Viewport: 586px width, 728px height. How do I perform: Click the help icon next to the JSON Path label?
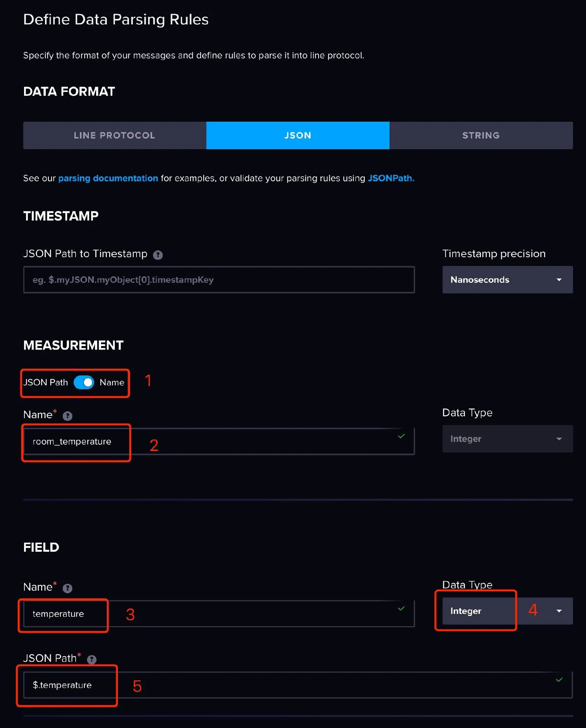(x=91, y=659)
